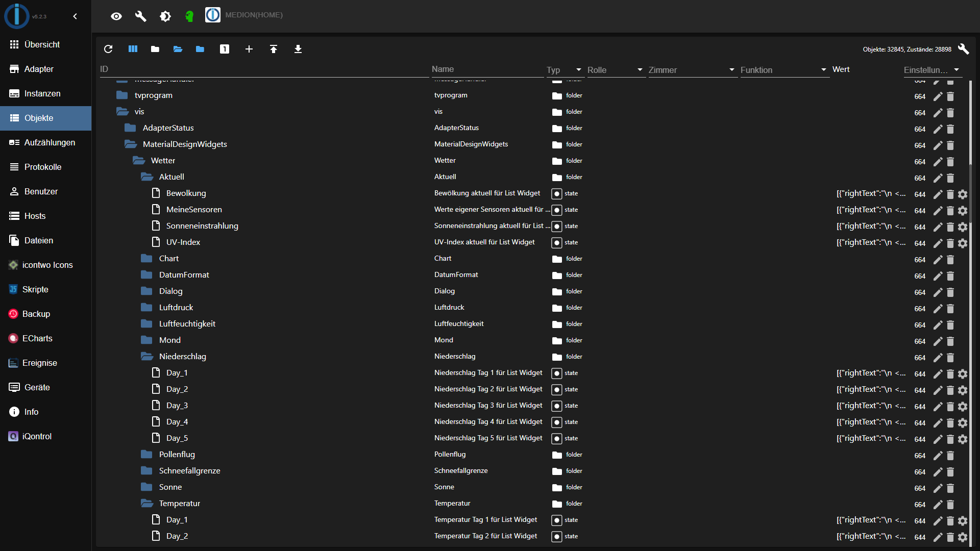The height and width of the screenshot is (551, 980).
Task: Open the Skripte sidebar entry
Action: [45, 289]
